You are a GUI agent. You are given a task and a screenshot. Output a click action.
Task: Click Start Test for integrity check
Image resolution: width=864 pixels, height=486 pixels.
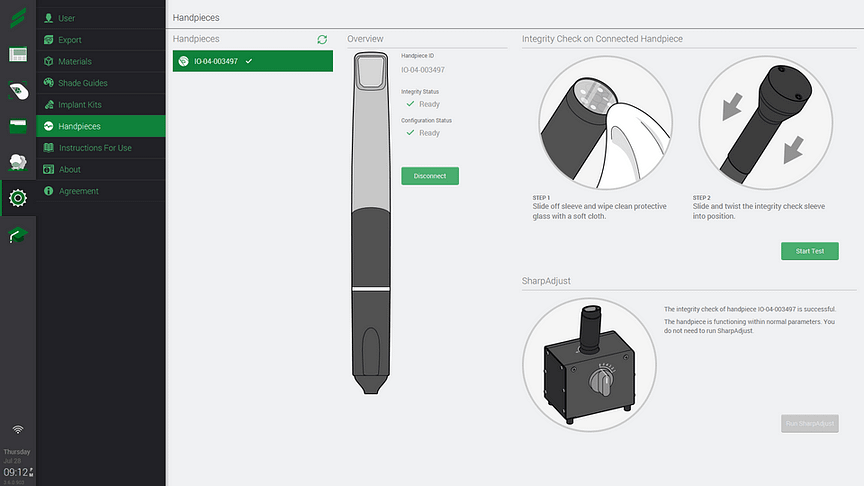(x=809, y=251)
